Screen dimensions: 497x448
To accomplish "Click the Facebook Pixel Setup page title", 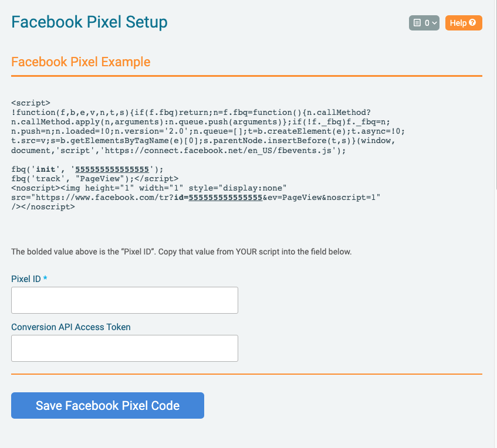I will 89,22.
